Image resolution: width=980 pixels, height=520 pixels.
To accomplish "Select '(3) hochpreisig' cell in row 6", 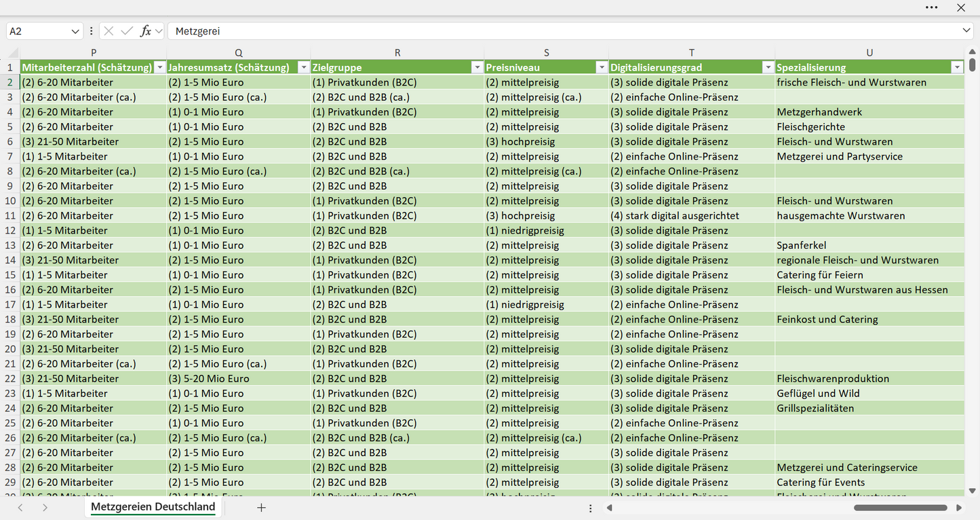I will tap(547, 141).
